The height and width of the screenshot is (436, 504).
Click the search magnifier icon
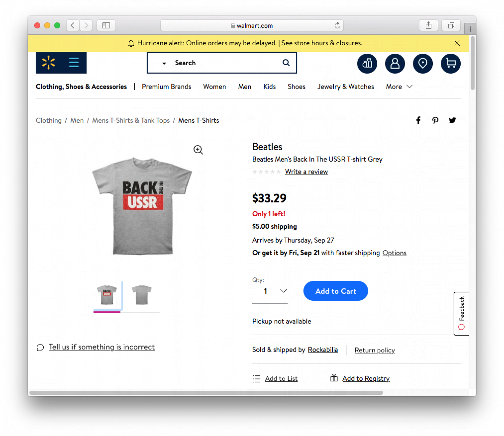click(286, 63)
